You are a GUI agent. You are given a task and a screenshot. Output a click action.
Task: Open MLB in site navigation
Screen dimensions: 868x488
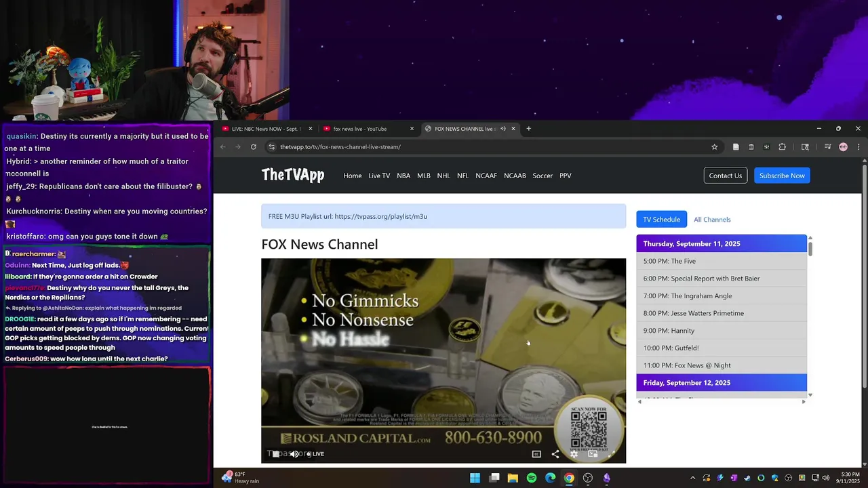(424, 176)
